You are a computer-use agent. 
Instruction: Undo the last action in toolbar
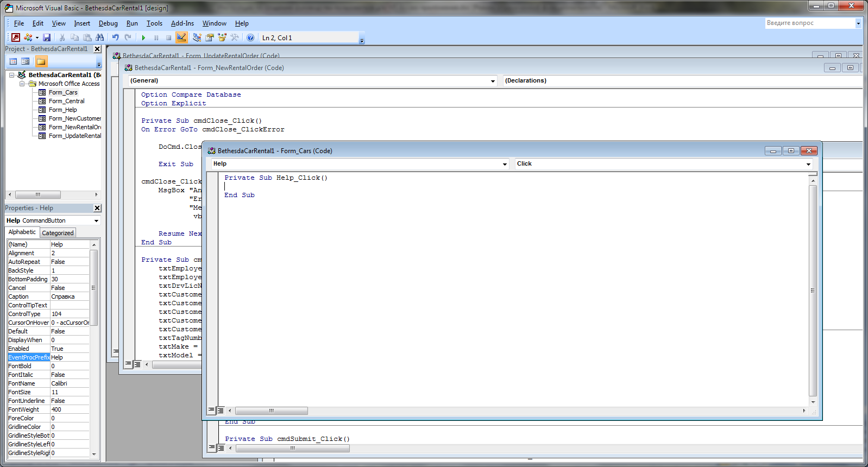115,37
